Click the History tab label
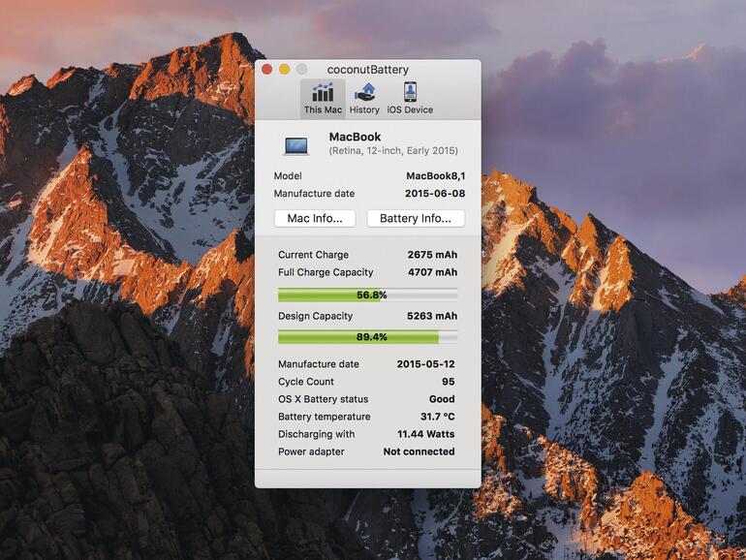 (x=364, y=109)
